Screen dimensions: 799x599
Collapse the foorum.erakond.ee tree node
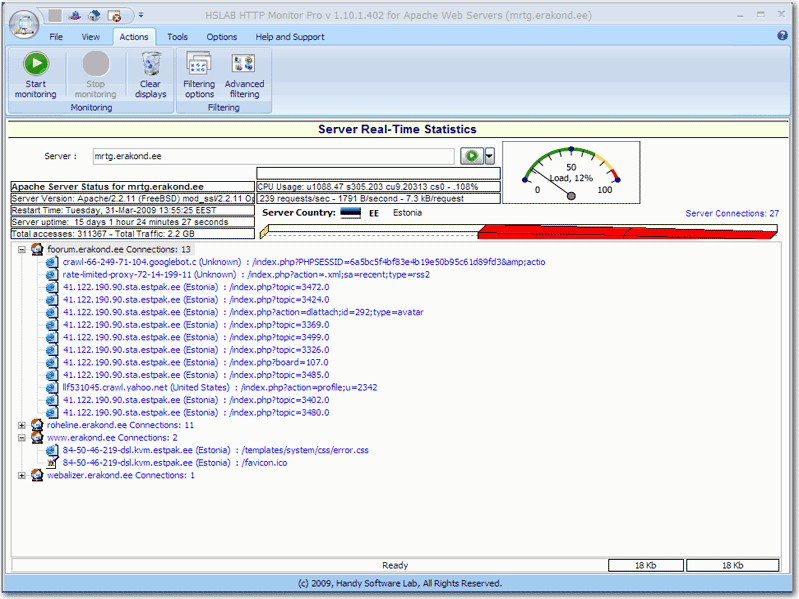click(x=21, y=250)
